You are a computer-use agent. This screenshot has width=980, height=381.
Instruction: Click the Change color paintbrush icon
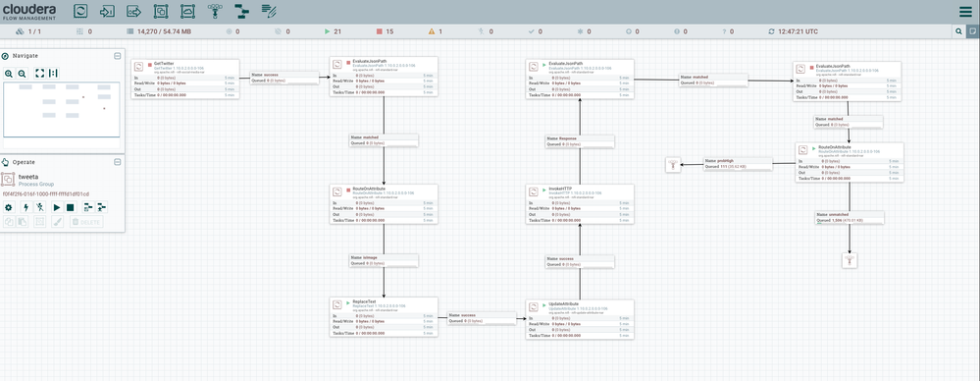coord(58,222)
